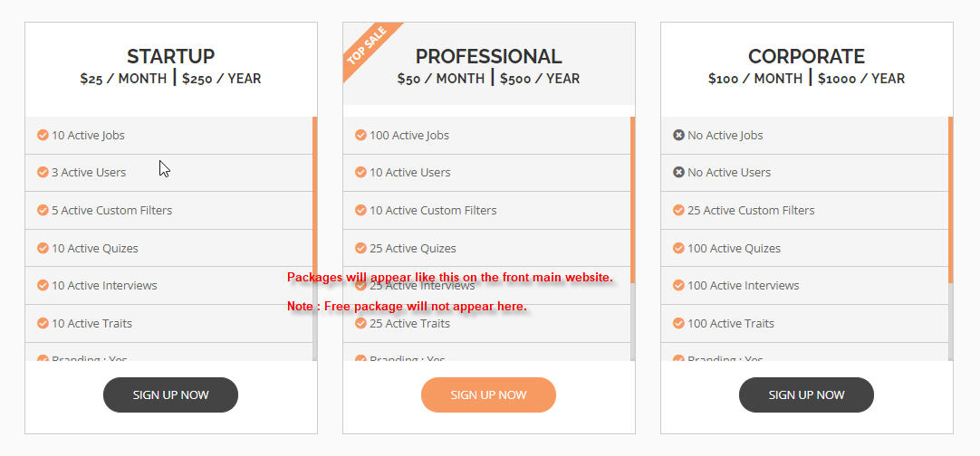
Task: Click the checkmark icon beside 10 Active Jobs
Action: [43, 135]
